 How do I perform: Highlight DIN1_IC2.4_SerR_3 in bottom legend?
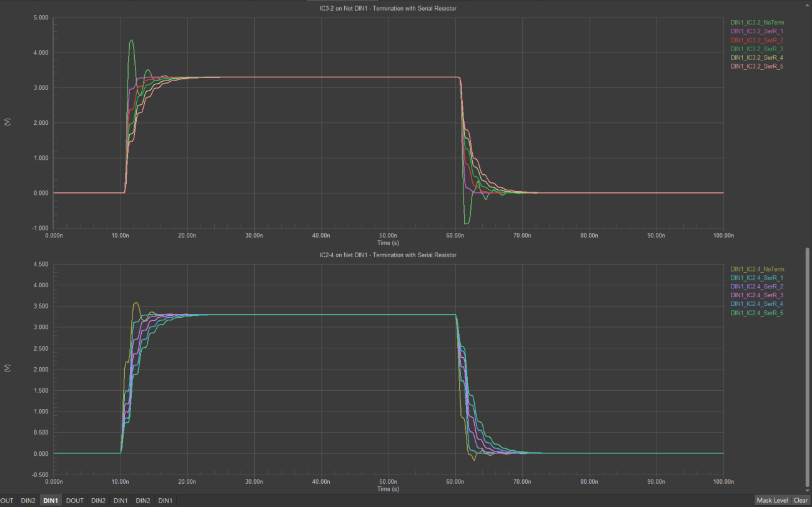coord(757,295)
